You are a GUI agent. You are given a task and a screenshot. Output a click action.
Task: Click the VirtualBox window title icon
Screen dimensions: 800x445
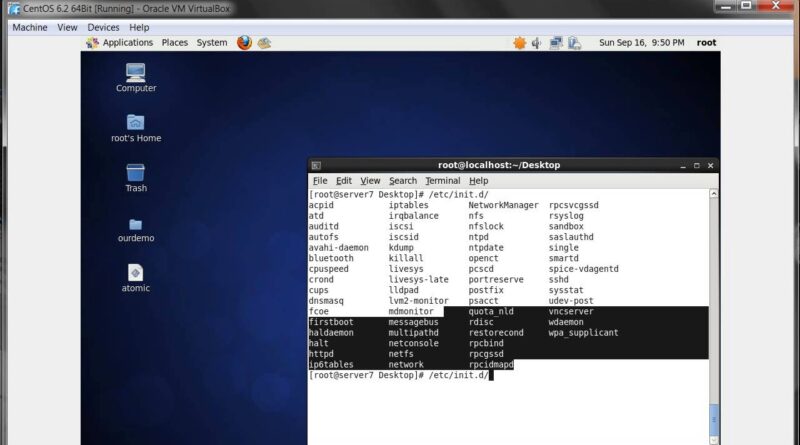click(14, 9)
